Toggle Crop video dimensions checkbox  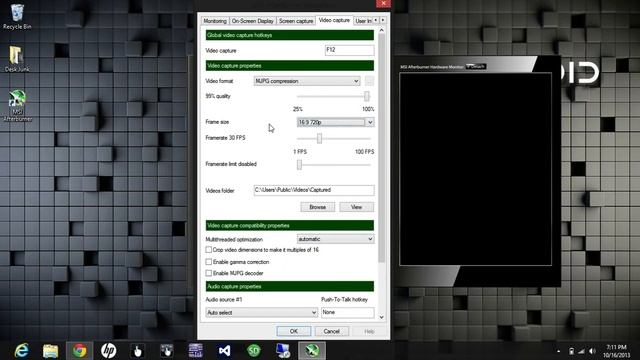(209, 249)
